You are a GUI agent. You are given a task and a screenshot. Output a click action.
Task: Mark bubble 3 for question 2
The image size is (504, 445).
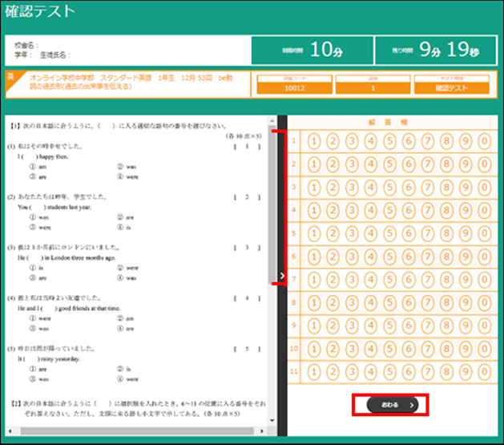point(352,164)
